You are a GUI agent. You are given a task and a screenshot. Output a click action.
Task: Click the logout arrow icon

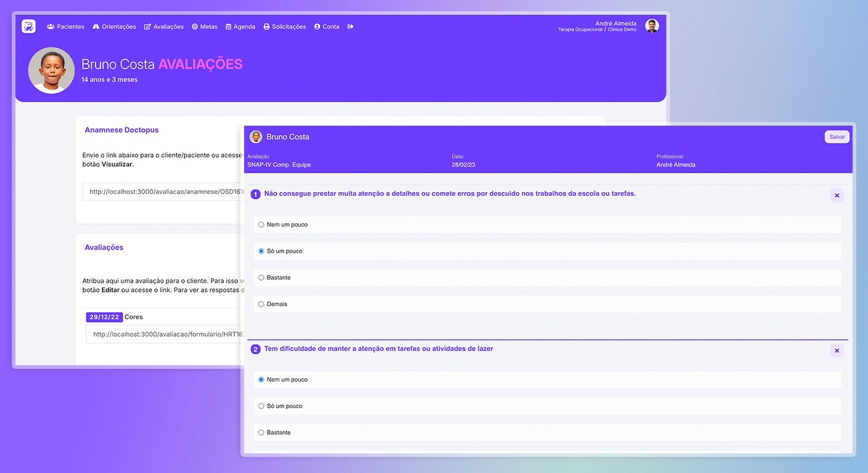pyautogui.click(x=350, y=26)
